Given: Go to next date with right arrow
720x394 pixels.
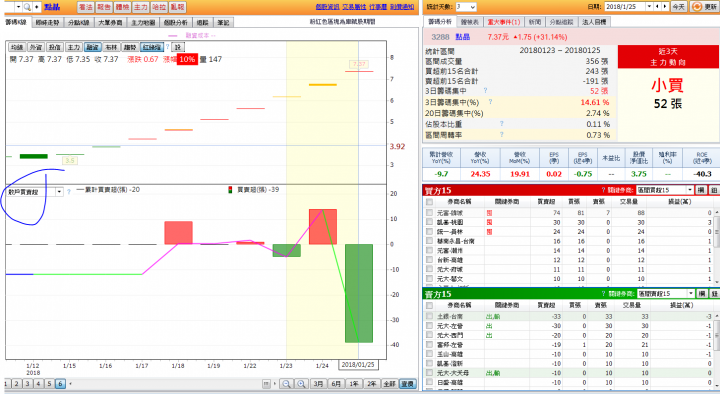Looking at the screenshot, I should tap(664, 6).
